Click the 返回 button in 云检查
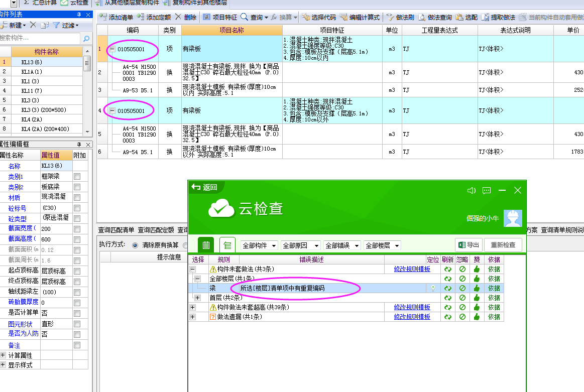584x392 pixels. tap(204, 187)
